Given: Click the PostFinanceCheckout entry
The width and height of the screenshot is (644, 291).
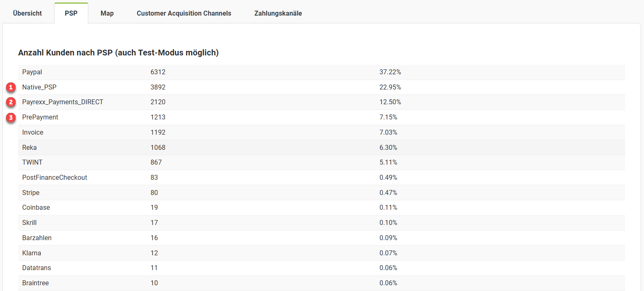Looking at the screenshot, I should coord(55,177).
